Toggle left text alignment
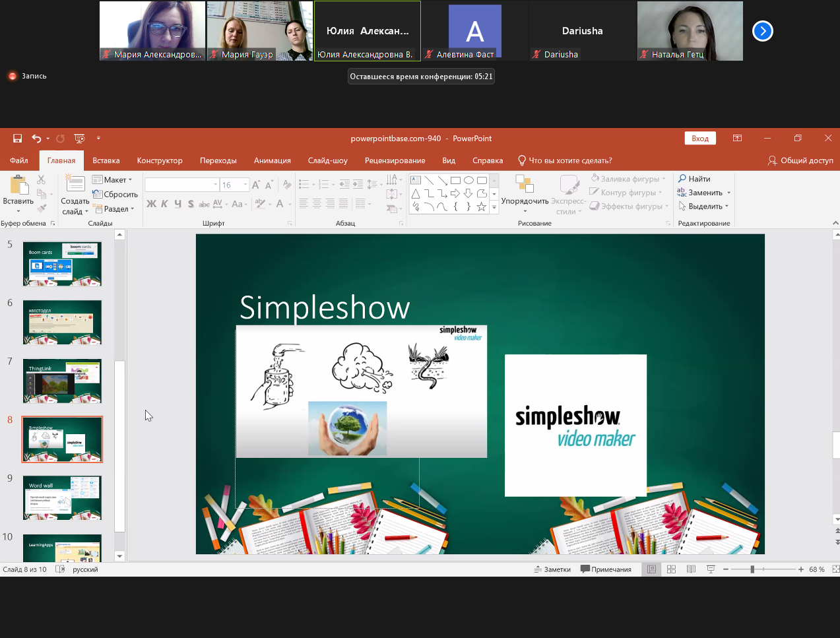This screenshot has height=638, width=840. click(x=304, y=204)
